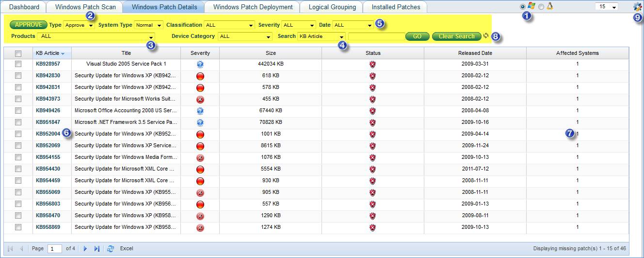This screenshot has height=258, width=644.
Task: Toggle the select-all header checkbox
Action: [x=18, y=53]
